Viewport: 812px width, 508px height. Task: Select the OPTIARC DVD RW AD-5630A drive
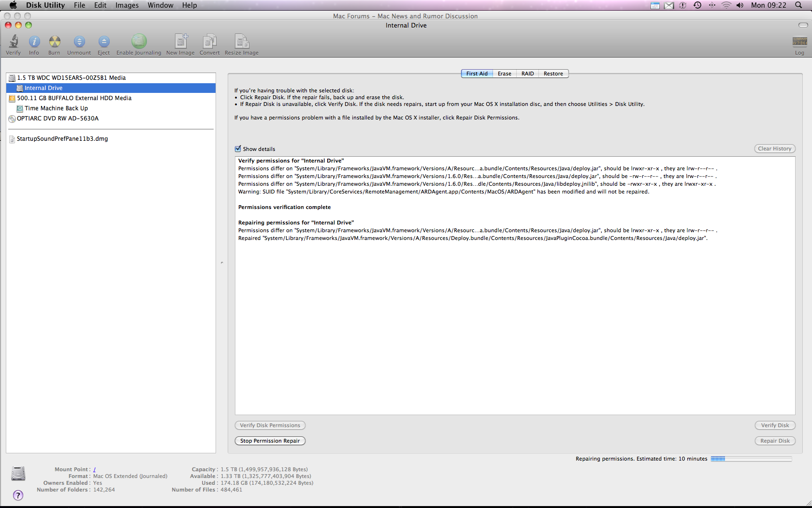click(111, 119)
